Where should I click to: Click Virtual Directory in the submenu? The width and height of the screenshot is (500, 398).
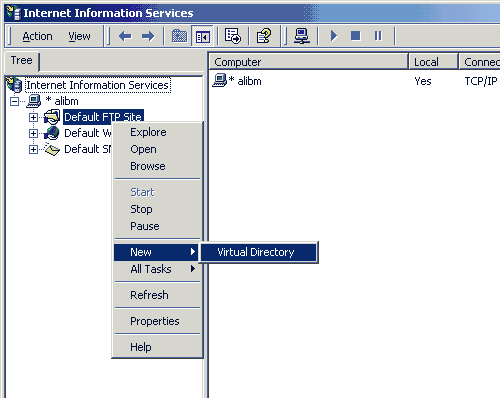(259, 252)
